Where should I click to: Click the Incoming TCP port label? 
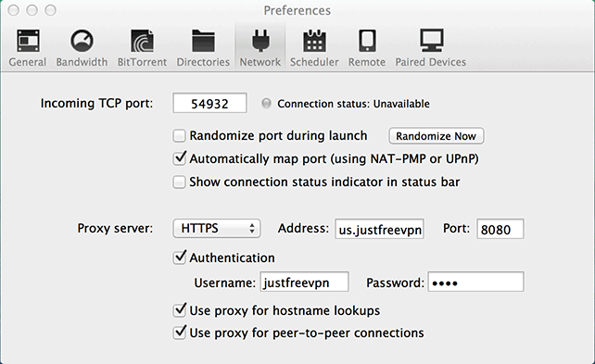click(x=96, y=104)
